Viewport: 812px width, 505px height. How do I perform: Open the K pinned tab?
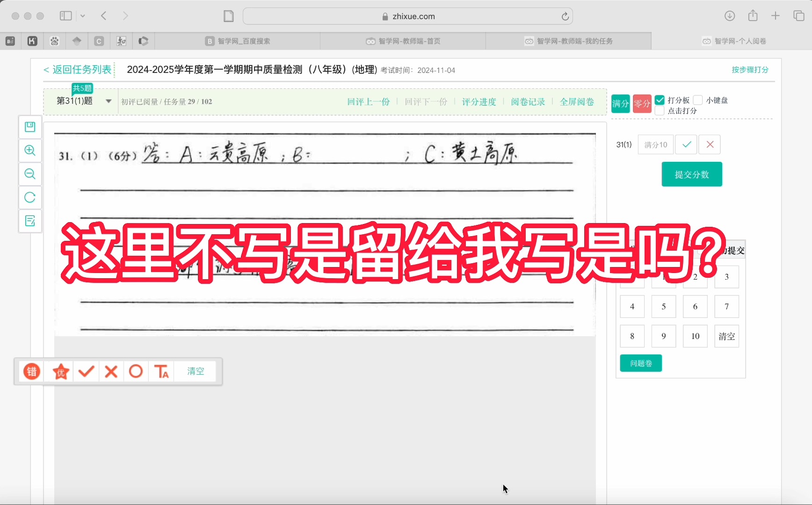pyautogui.click(x=32, y=41)
